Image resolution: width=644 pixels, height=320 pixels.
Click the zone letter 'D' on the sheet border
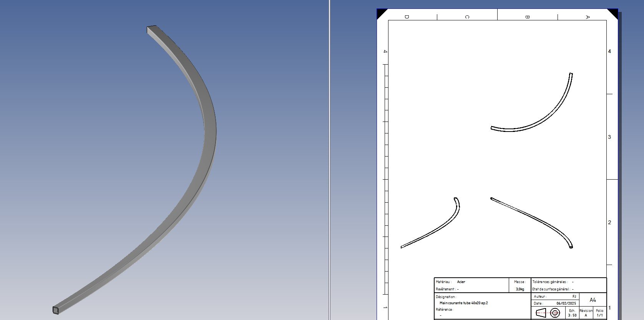point(407,17)
